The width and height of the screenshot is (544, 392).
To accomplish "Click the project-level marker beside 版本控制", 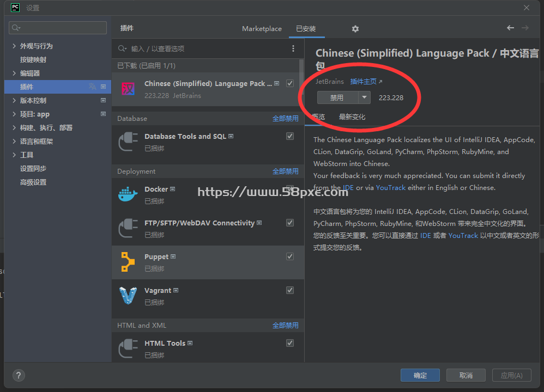I will coord(103,100).
